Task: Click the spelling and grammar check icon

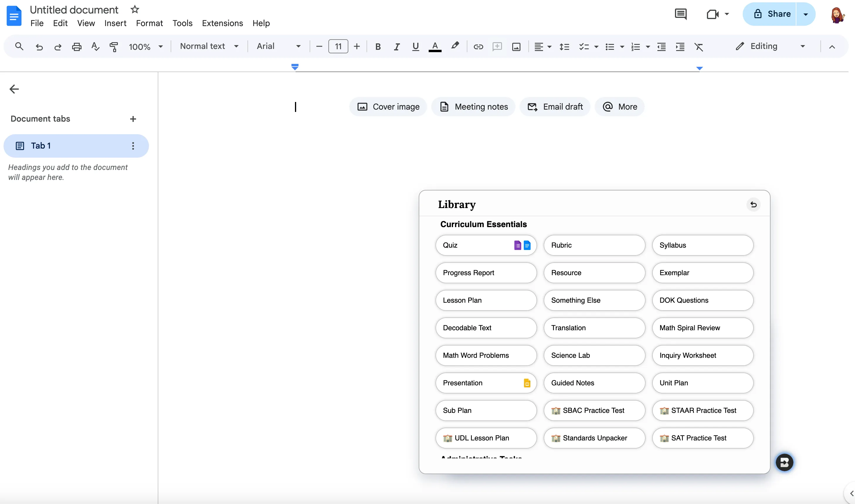Action: (96, 47)
